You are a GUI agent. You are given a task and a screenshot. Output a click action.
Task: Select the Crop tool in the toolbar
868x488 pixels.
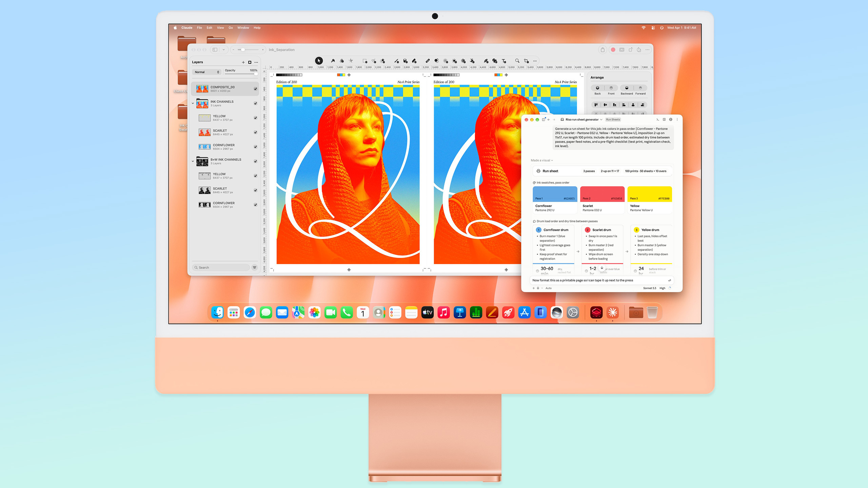pos(526,61)
